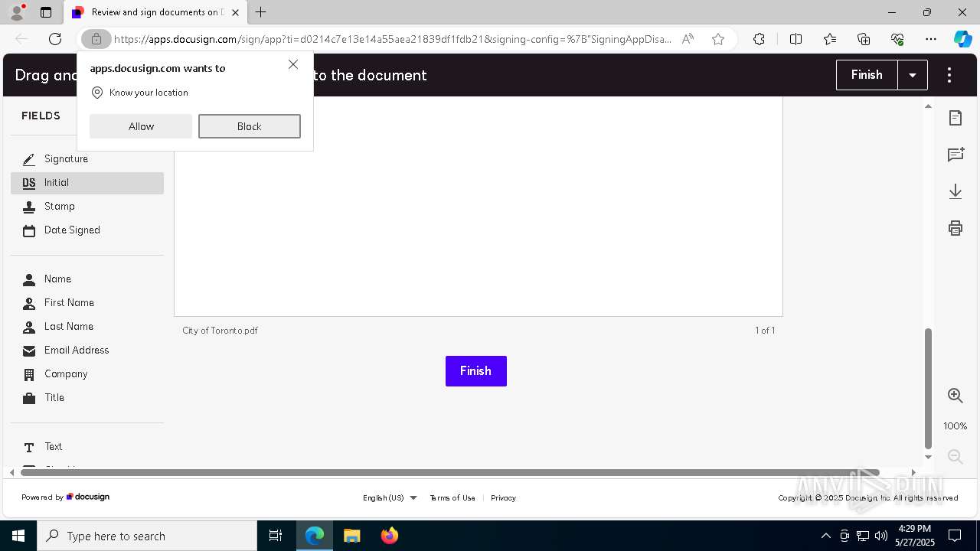Open the document pages icon in right sidebar

click(x=955, y=118)
